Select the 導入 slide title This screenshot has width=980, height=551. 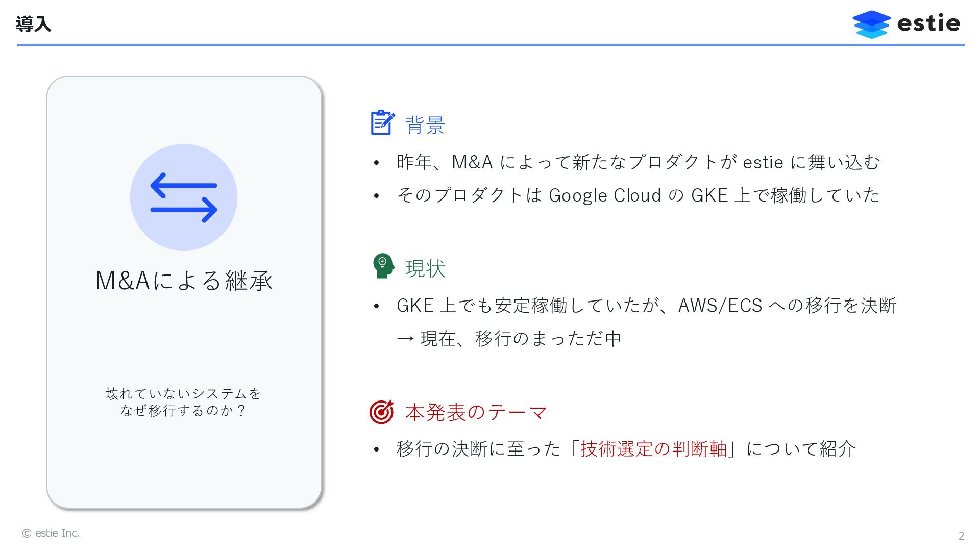pyautogui.click(x=34, y=24)
